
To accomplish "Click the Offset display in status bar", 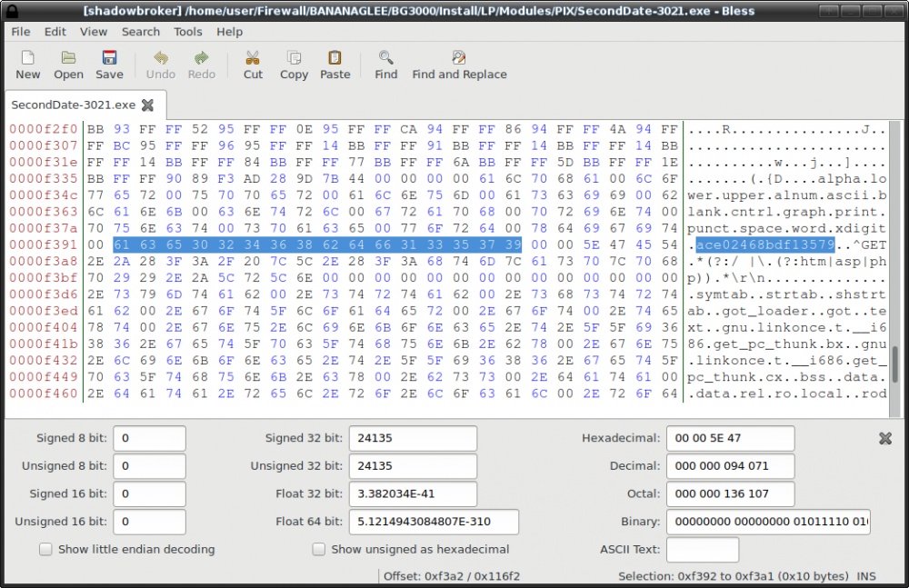I will point(451,576).
